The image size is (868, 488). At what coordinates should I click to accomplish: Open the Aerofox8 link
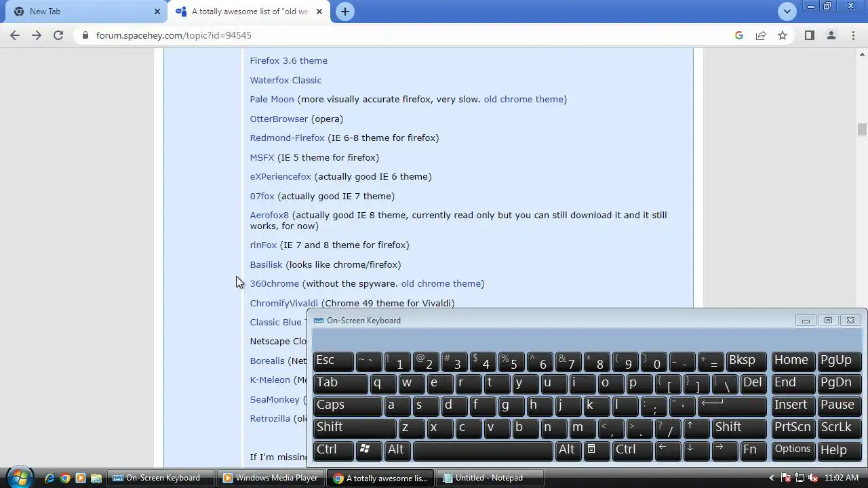269,215
